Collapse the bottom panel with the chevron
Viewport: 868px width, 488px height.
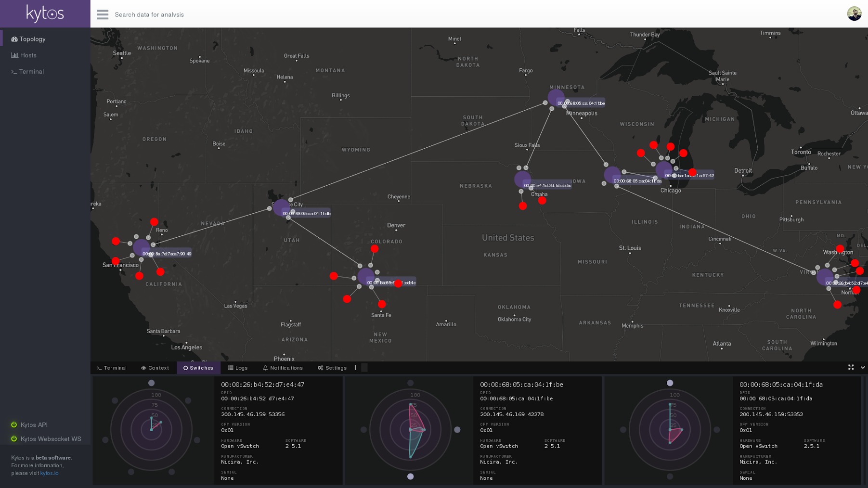point(862,367)
